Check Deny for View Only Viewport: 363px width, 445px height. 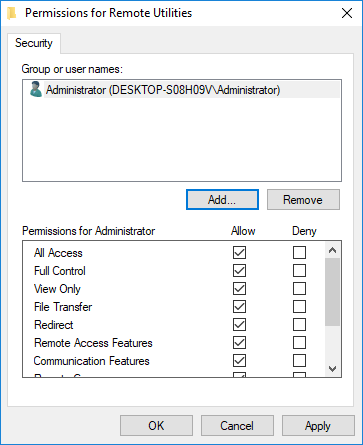pos(299,289)
